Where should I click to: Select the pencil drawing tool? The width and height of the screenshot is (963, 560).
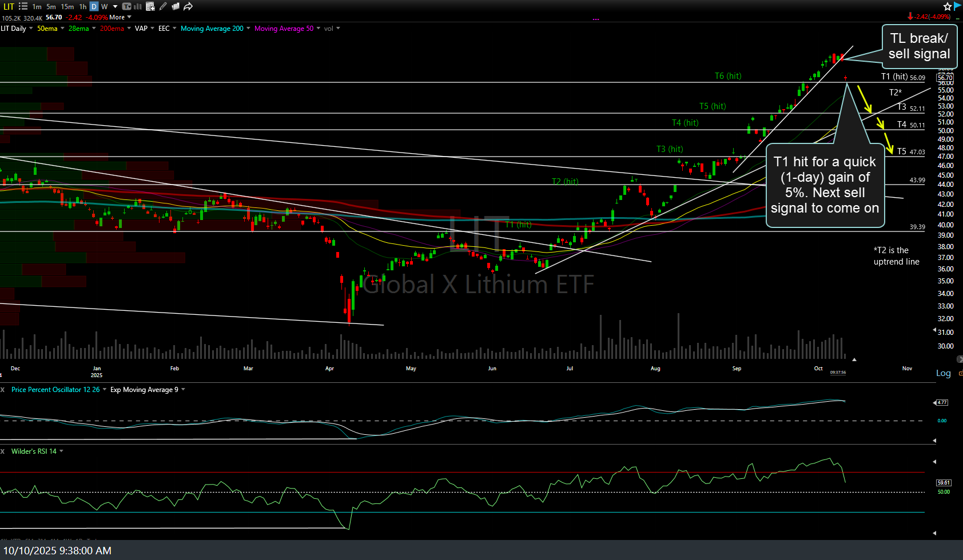(163, 6)
